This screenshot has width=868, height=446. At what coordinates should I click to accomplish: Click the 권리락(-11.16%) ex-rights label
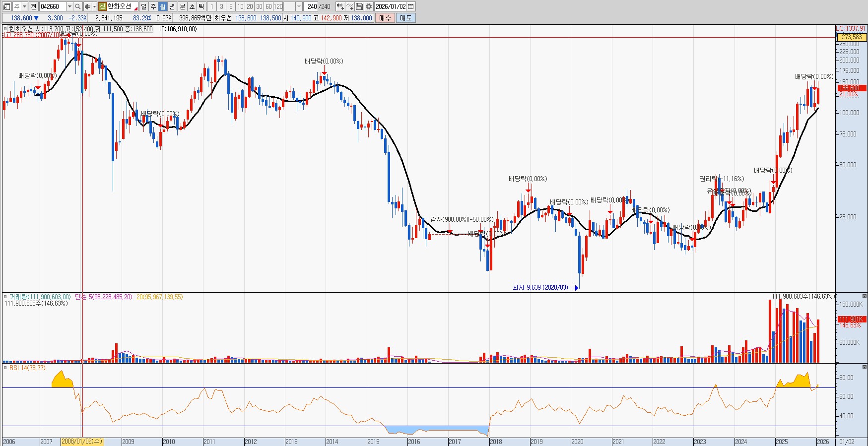pos(722,179)
